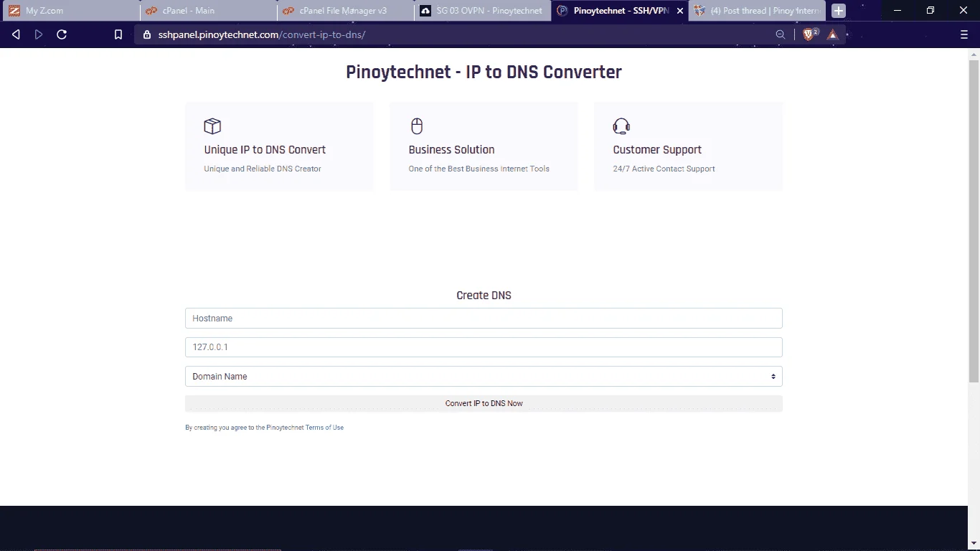
Task: Click Unique and Reliable DNS Creator text
Action: [263, 169]
